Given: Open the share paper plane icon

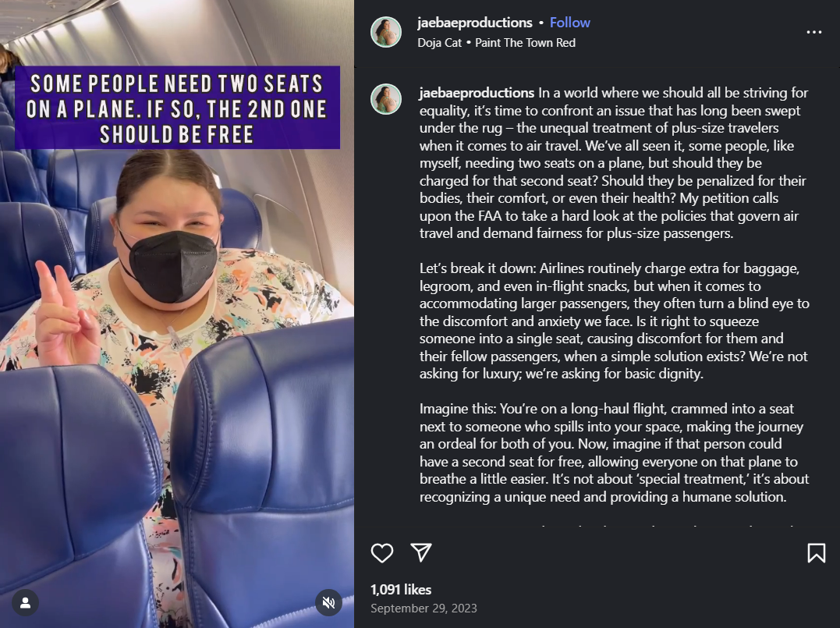Looking at the screenshot, I should 421,553.
